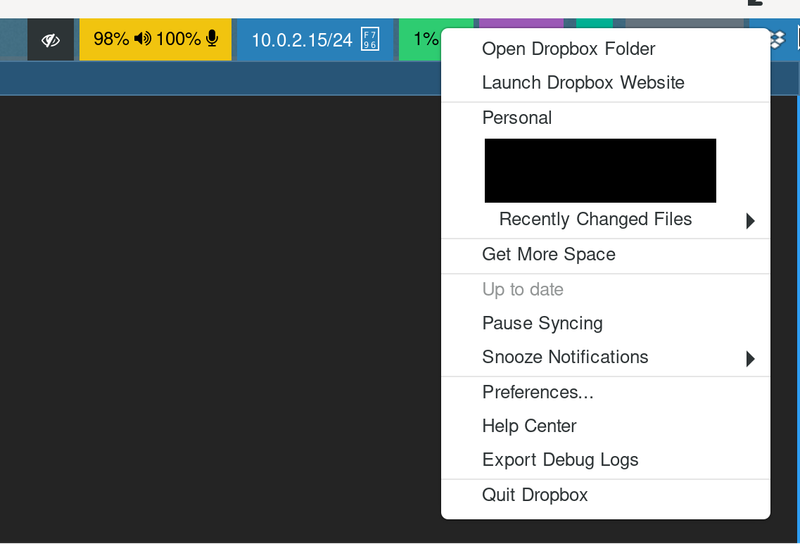Quit Dropbox
This screenshot has width=800, height=544.
tap(535, 495)
